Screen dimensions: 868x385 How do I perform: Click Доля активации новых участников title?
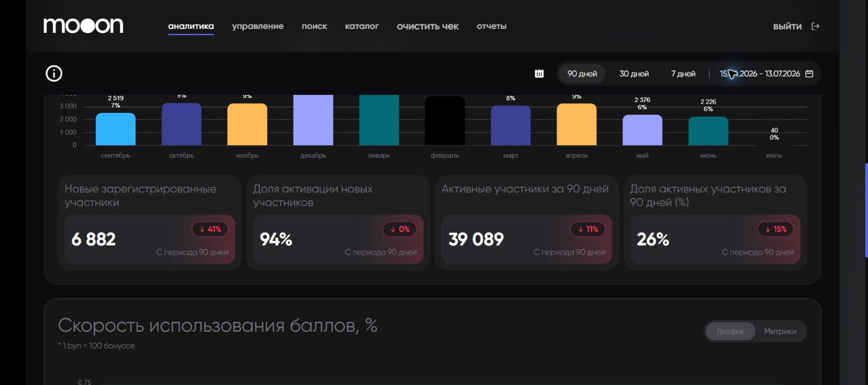coord(313,196)
